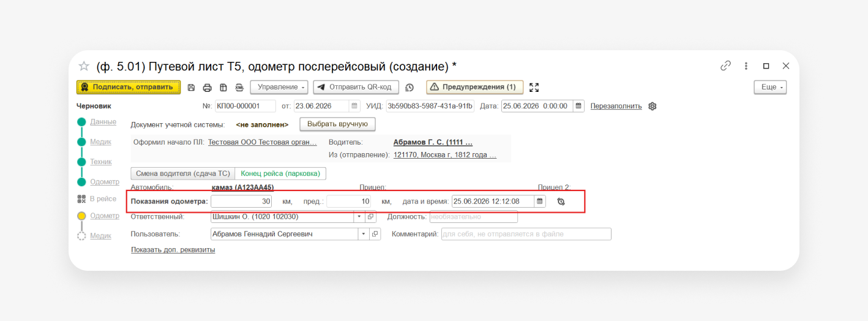The image size is (868, 321).
Task: Click the open-form icon for Пользователь field
Action: click(376, 234)
